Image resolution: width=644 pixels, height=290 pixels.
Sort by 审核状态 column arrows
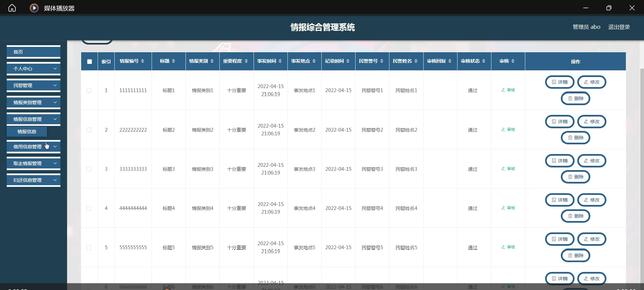point(484,61)
